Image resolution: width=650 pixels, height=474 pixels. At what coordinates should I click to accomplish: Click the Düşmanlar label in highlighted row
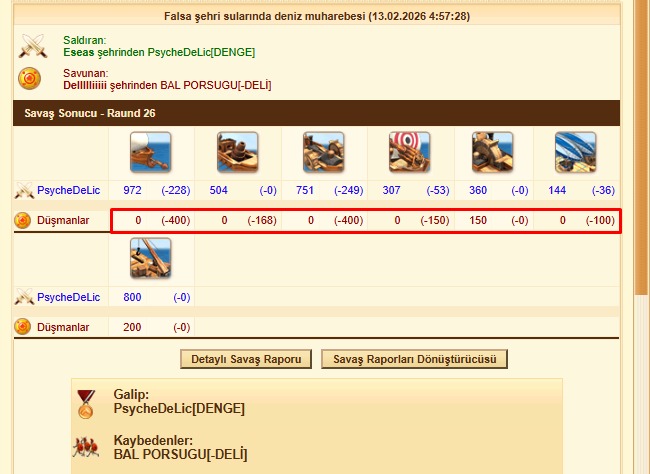pyautogui.click(x=63, y=220)
